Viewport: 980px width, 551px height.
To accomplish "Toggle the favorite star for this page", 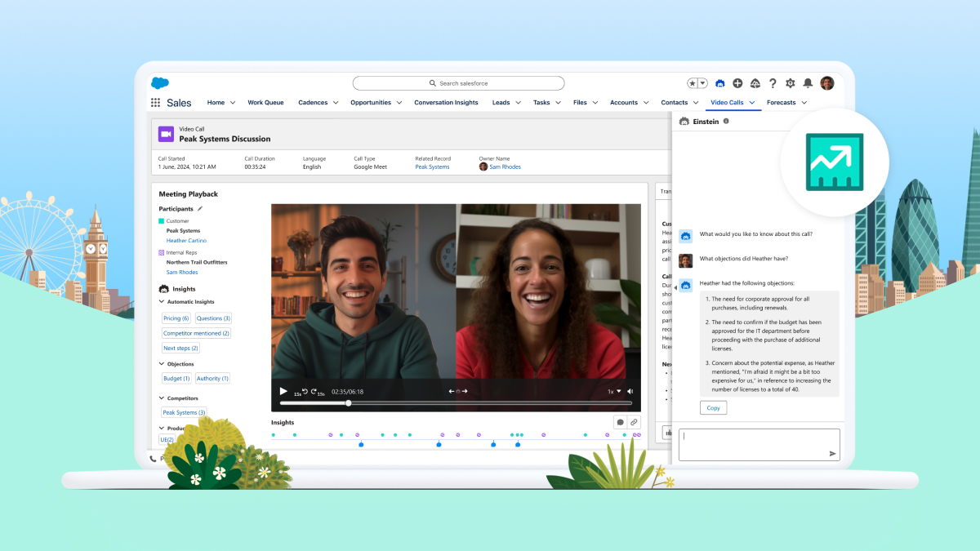I will pos(693,82).
